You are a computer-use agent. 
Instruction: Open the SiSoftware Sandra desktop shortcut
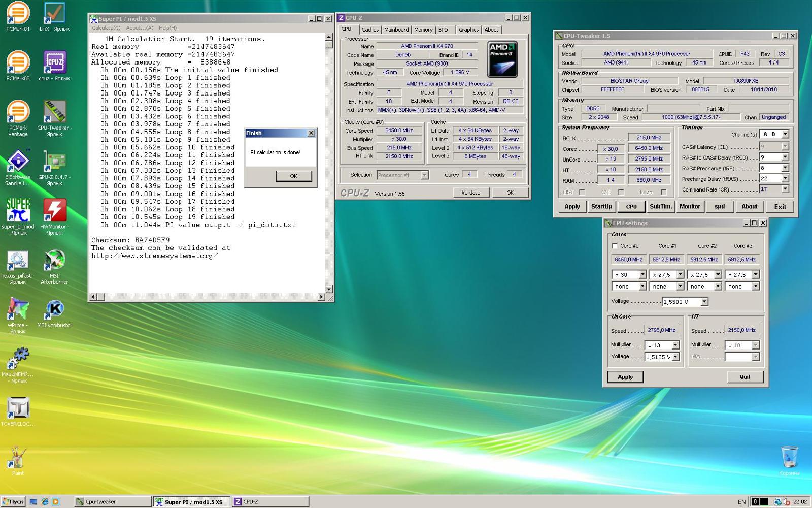point(18,168)
